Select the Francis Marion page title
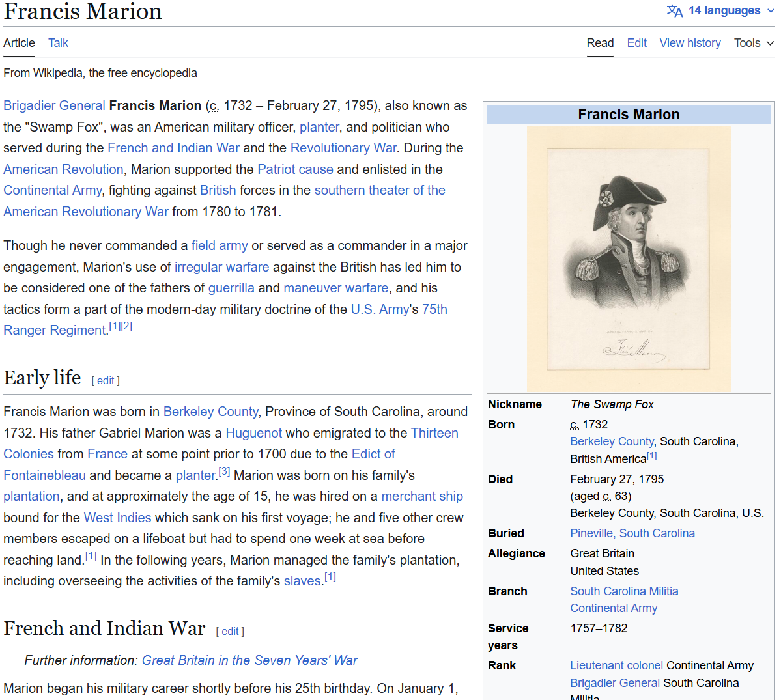Screen dimensions: 781x700 83,12
